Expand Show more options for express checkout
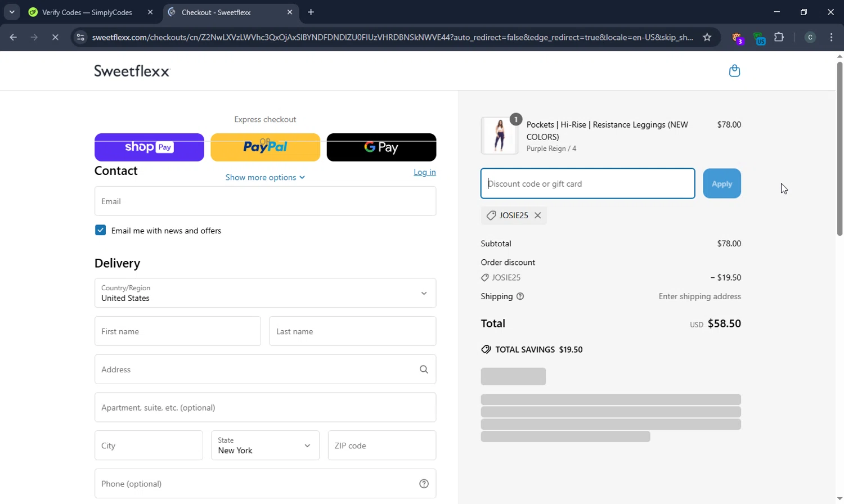 265,177
